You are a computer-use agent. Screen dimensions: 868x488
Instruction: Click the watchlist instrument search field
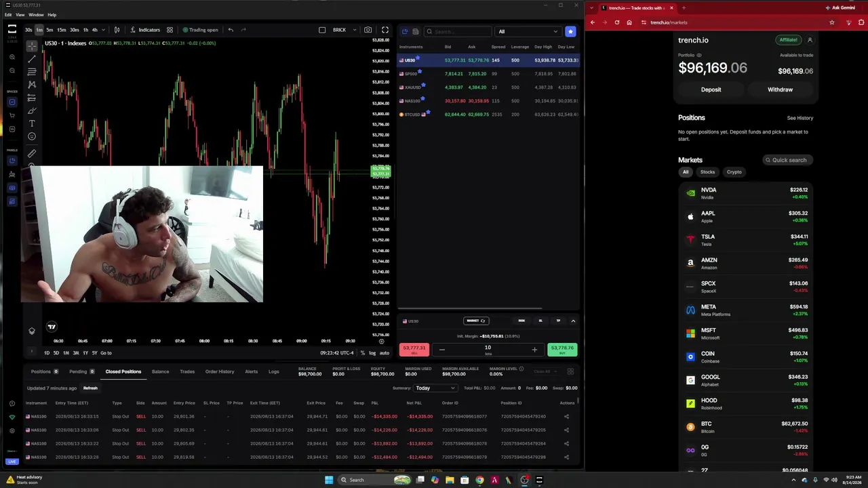click(x=458, y=31)
